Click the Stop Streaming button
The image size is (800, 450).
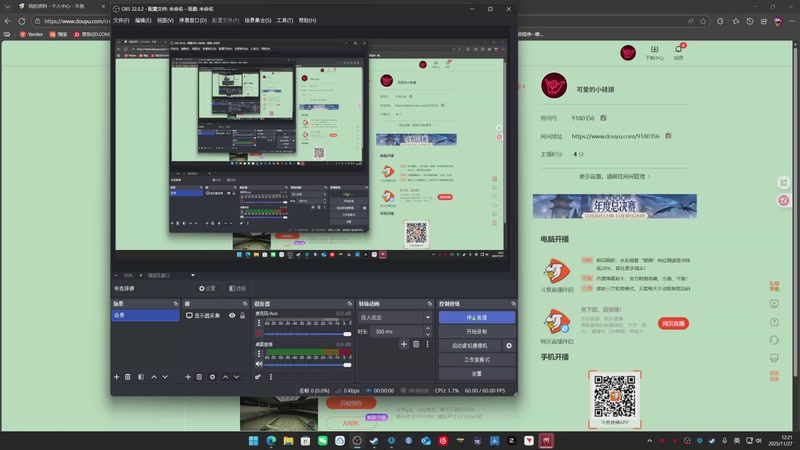coord(477,317)
